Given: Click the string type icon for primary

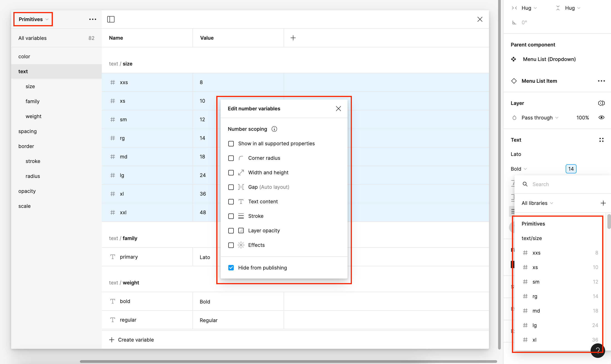Looking at the screenshot, I should [113, 257].
